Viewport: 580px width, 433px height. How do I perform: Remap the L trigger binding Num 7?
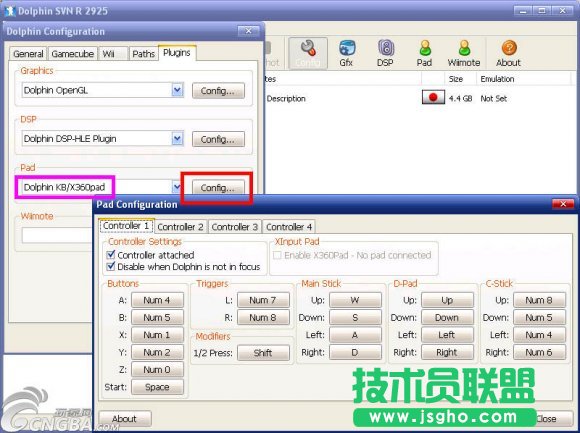[x=263, y=300]
